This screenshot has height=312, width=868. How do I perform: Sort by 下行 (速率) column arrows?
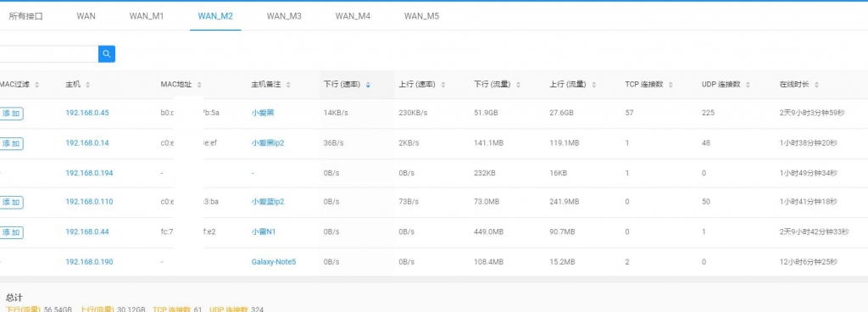point(368,85)
